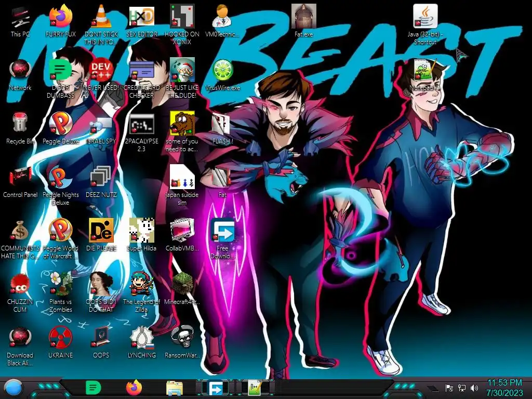Click the Action Center flag tray icon
Image resolution: width=532 pixels, height=399 pixels.
click(449, 388)
